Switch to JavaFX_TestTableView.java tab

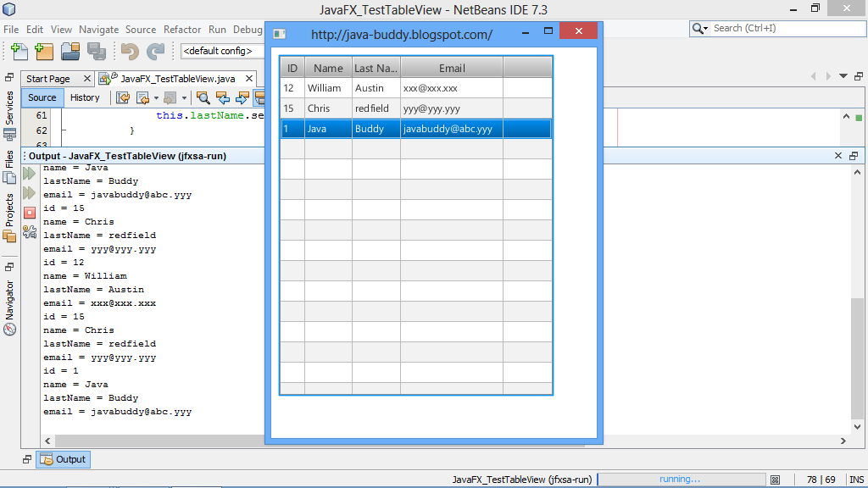(x=178, y=79)
